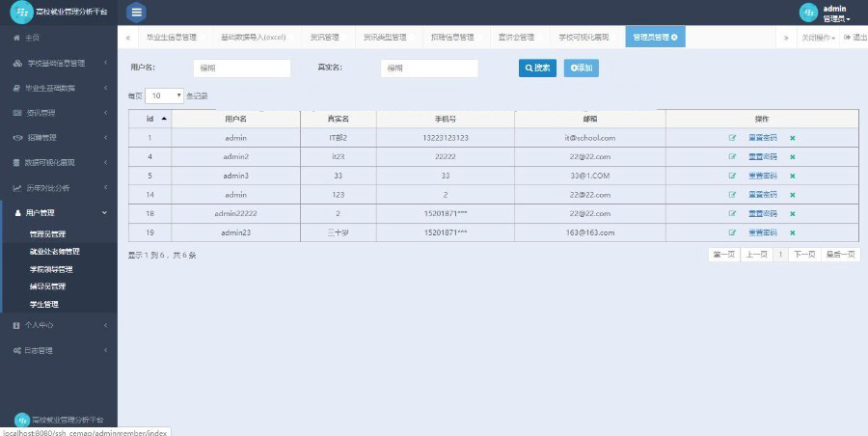Click the 退出 logout icon

853,38
